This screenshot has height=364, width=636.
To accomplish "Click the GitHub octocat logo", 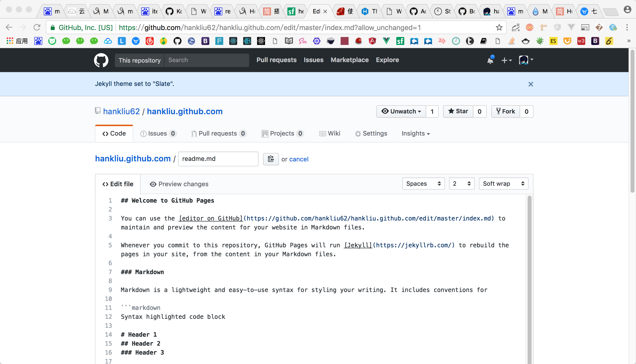I will point(101,60).
